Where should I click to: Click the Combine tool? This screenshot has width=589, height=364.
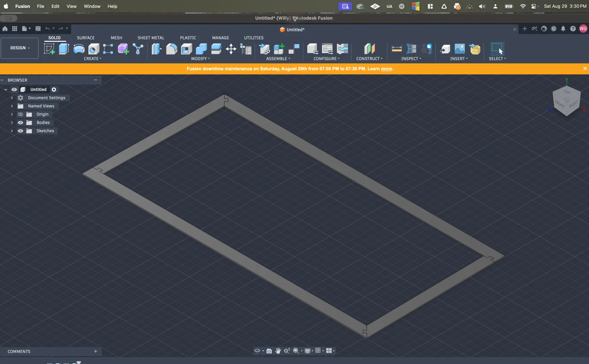coord(201,49)
